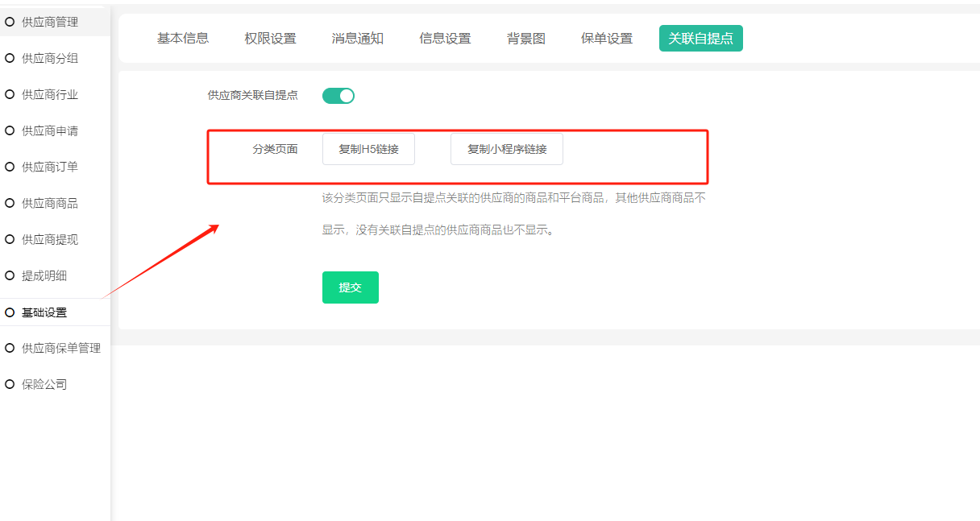The width and height of the screenshot is (980, 521).
Task: Select the circle icon beside 供应商申请
Action: 10,130
